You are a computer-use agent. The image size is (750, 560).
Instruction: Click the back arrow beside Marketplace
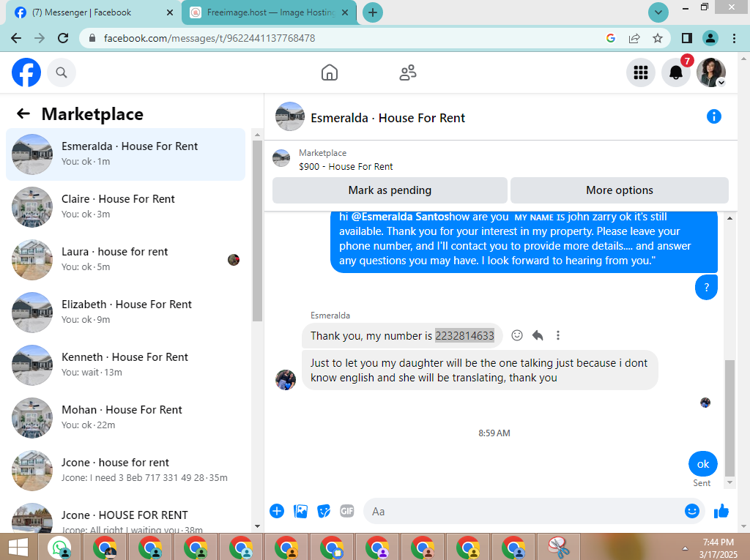(23, 113)
